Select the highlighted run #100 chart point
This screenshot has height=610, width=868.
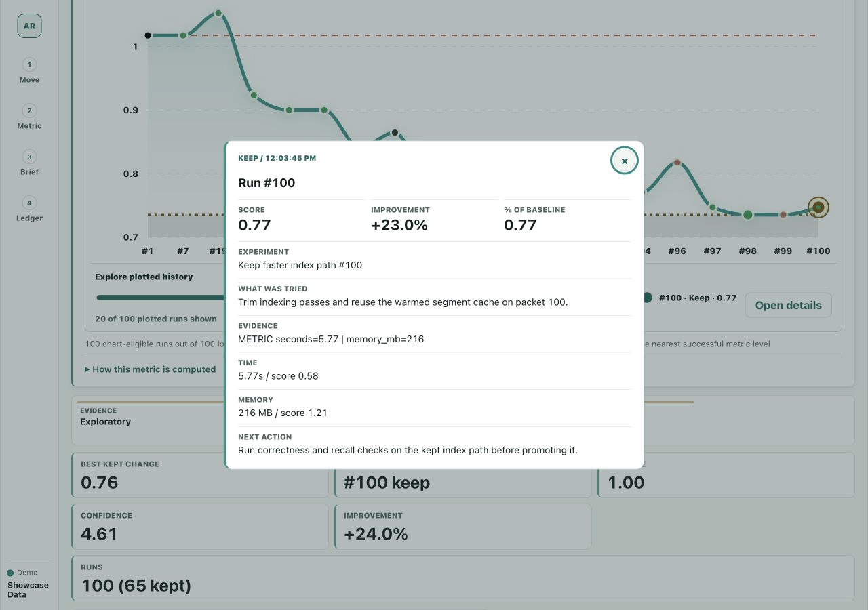click(818, 207)
